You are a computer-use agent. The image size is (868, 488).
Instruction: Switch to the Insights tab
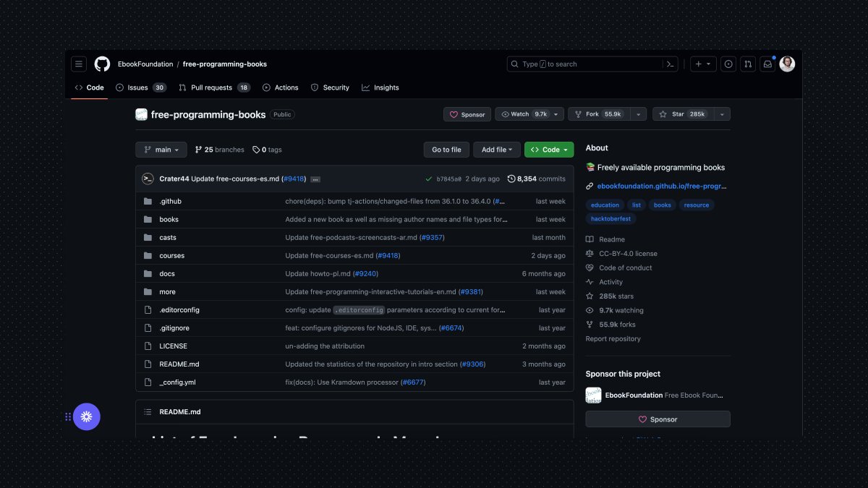point(380,87)
